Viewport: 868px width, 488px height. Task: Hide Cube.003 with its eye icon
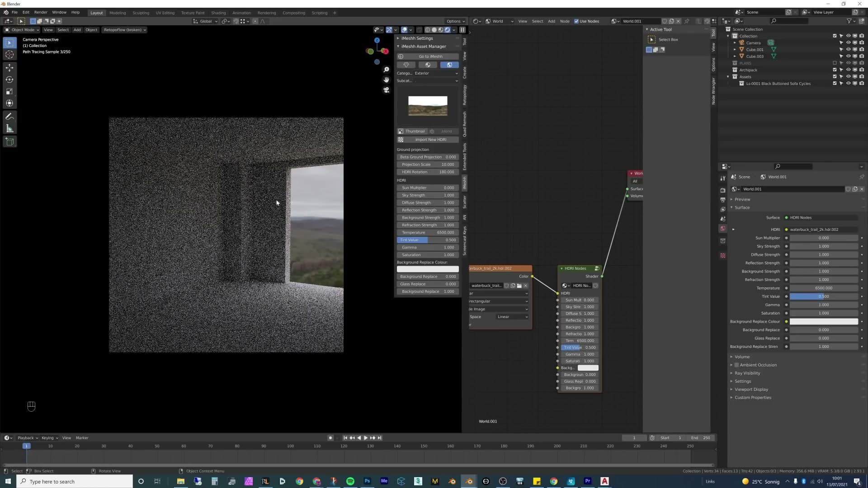tap(848, 56)
